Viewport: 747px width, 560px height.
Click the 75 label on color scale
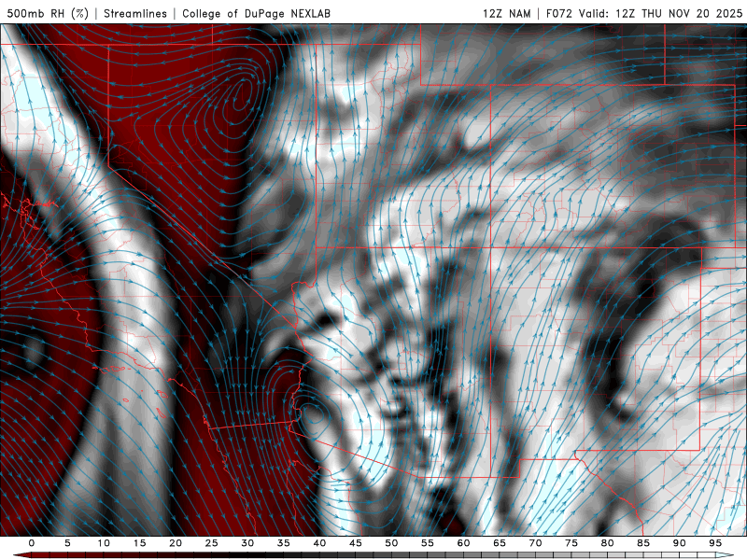pos(571,543)
